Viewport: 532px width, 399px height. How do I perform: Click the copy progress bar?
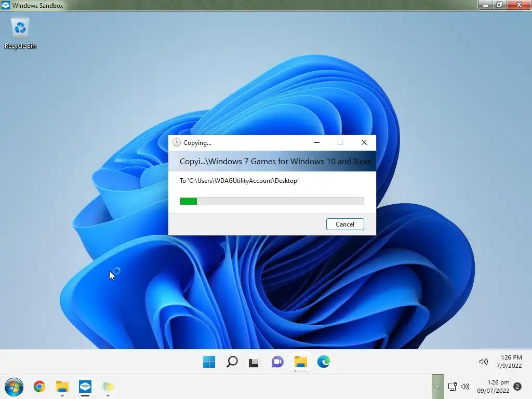tap(272, 202)
